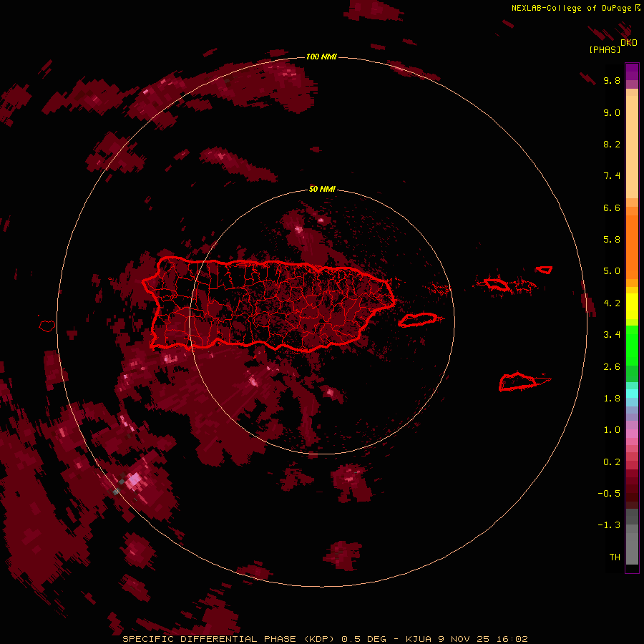Click the 8.2 scale value
Viewport: 644px width, 644px height.
pos(612,144)
